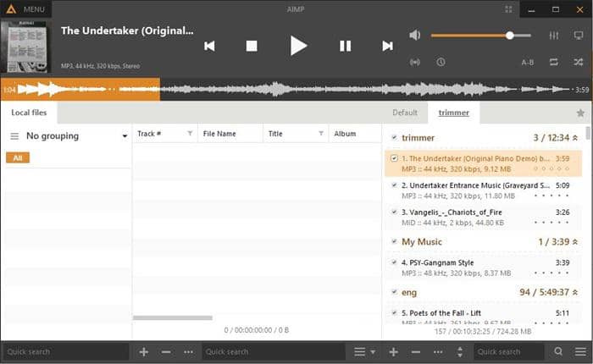Open filter for Track # column
593x364 pixels.
pos(190,133)
